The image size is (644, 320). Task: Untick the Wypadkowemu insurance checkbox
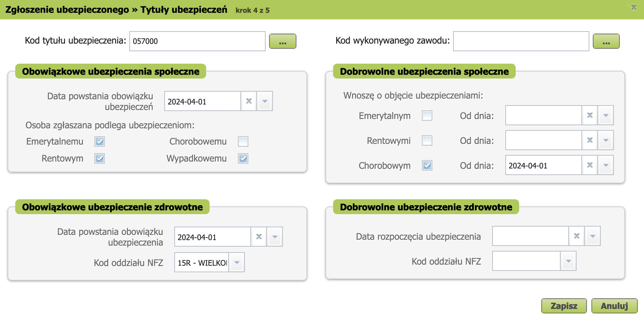243,158
